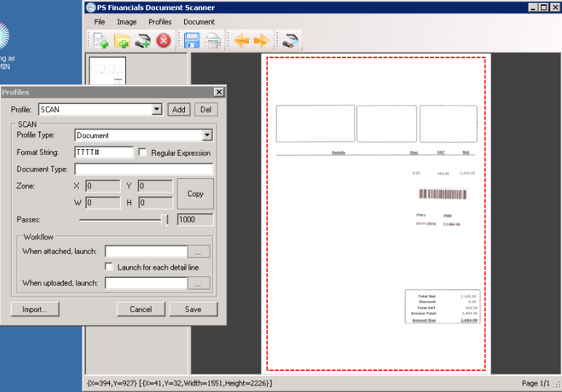Click the add new document icon
The width and height of the screenshot is (562, 392).
coord(100,41)
